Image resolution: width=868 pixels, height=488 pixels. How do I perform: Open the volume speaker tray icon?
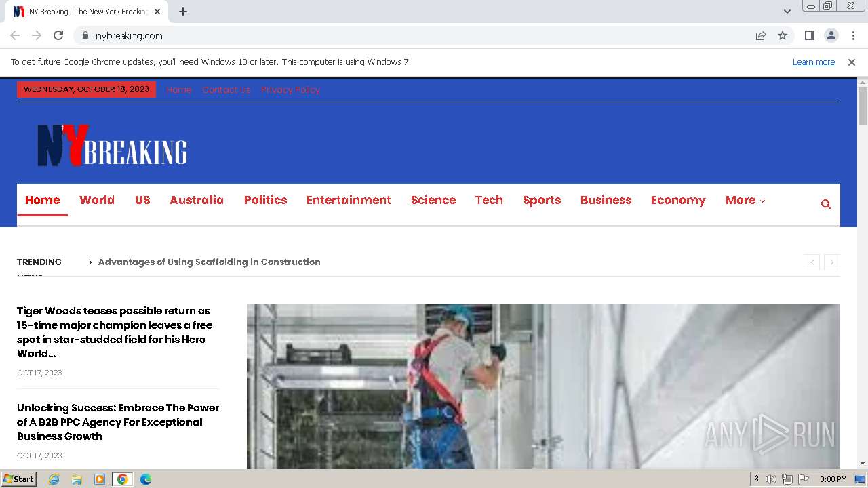[x=770, y=479]
